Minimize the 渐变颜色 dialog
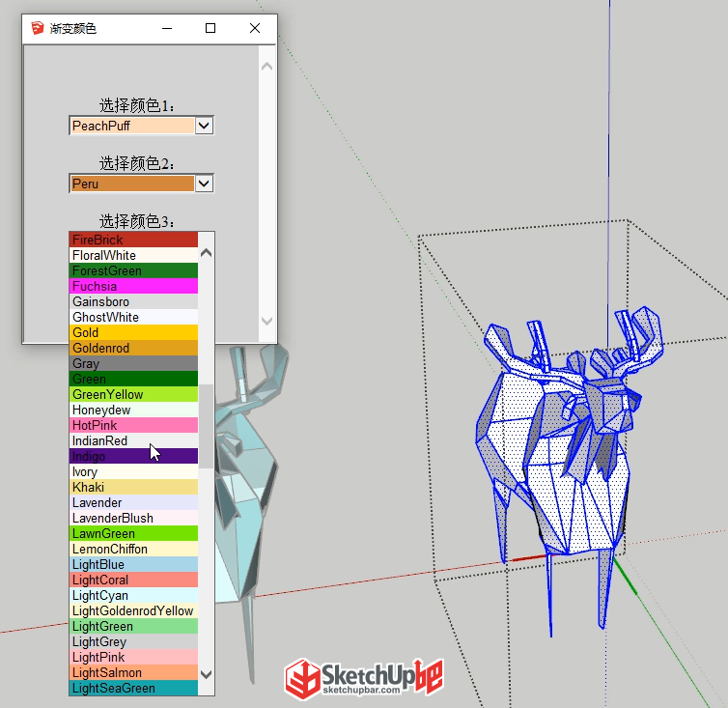Screen dimensions: 728x708 tap(167, 28)
